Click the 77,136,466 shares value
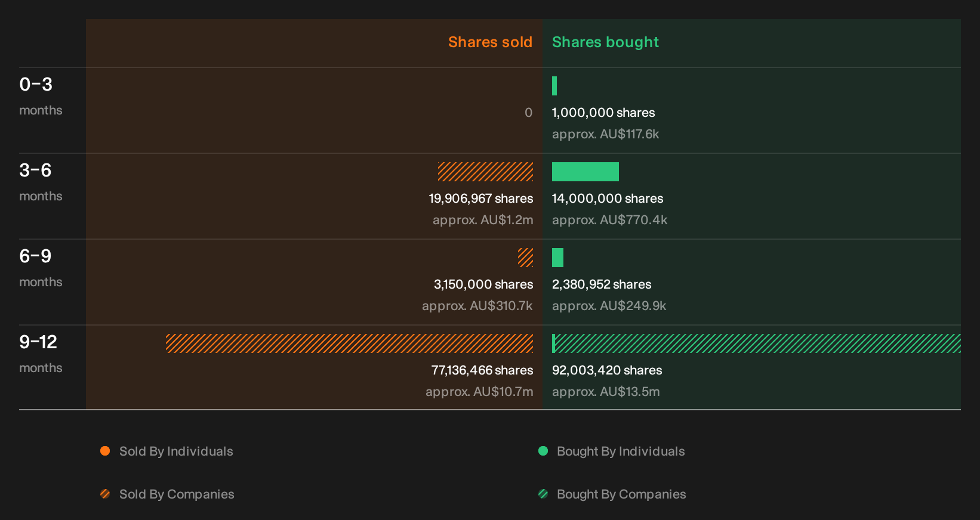 point(482,370)
